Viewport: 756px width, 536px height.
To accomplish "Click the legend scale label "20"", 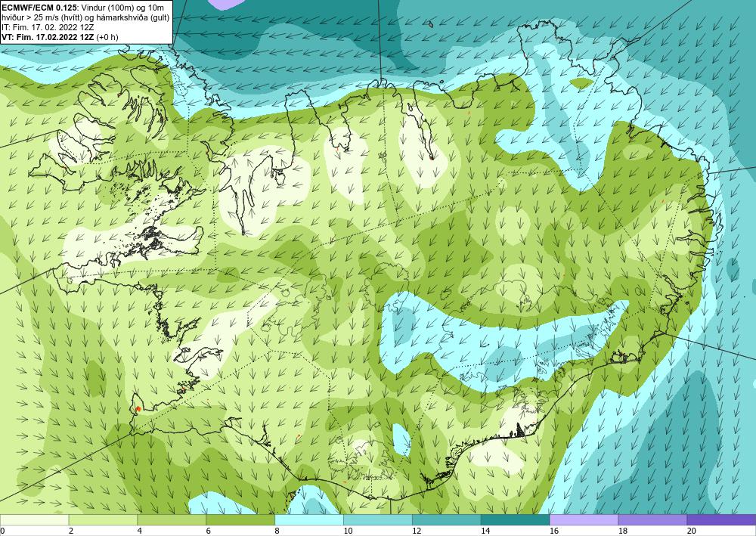I will (x=692, y=531).
